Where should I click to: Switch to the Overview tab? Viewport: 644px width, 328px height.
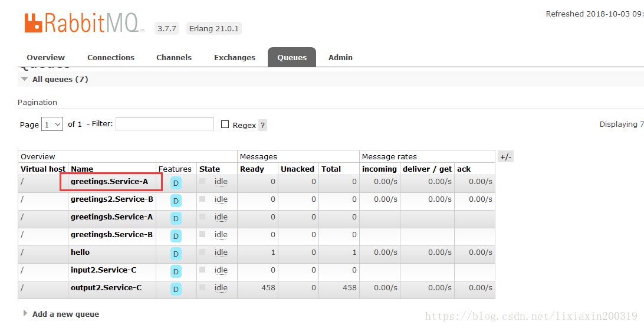45,58
